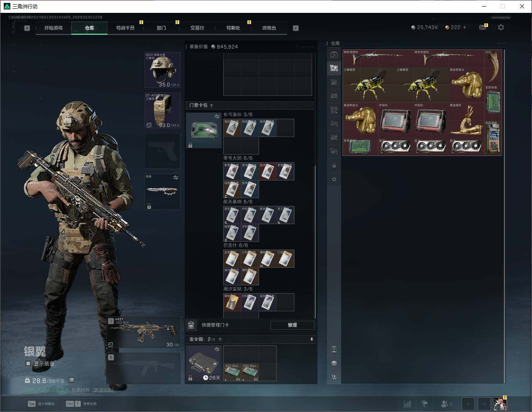Click lock icon on keycard pack slot

(x=190, y=145)
